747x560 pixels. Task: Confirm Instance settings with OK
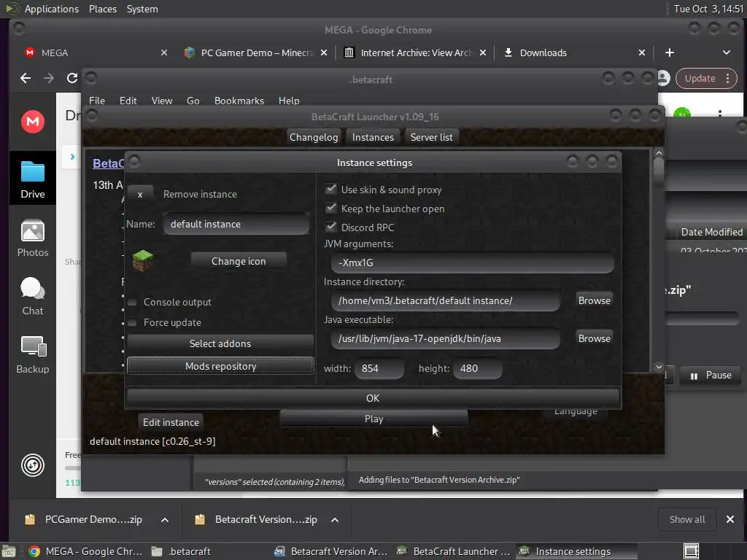pyautogui.click(x=373, y=398)
